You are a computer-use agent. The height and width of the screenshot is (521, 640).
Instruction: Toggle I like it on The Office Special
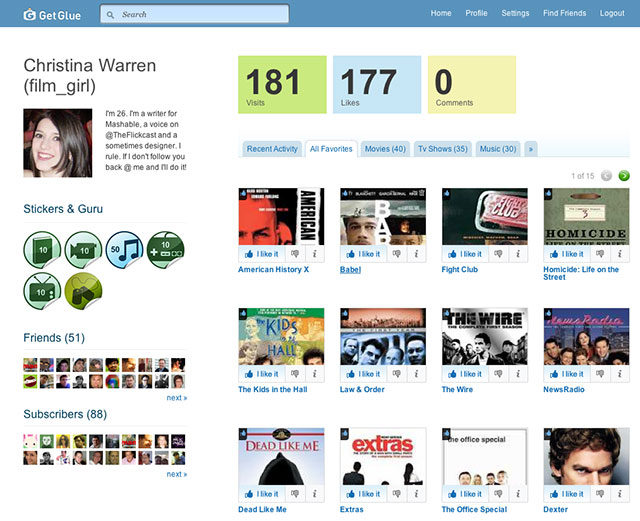[x=465, y=494]
